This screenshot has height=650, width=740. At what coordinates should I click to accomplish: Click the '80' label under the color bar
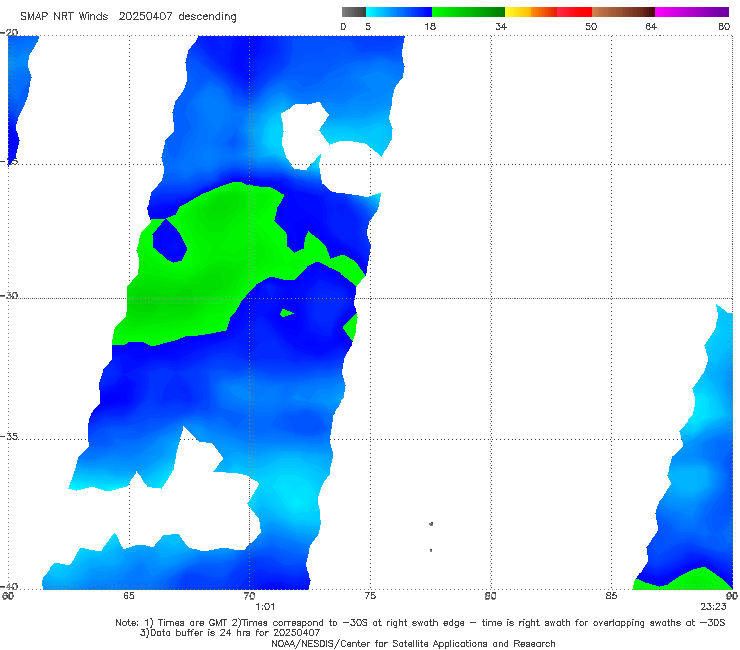tap(724, 26)
